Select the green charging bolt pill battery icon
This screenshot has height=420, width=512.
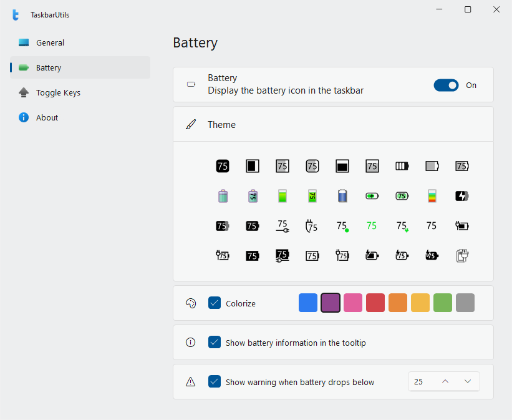(x=372, y=196)
